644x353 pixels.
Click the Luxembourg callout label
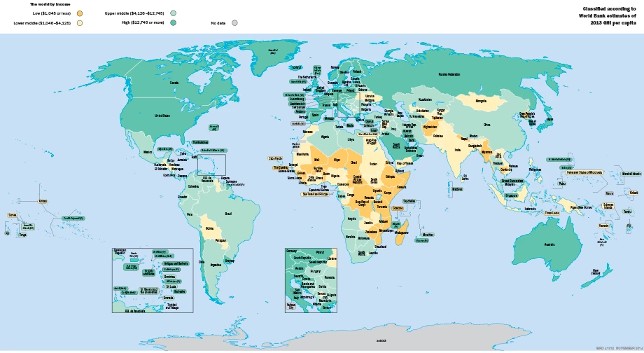(297, 99)
